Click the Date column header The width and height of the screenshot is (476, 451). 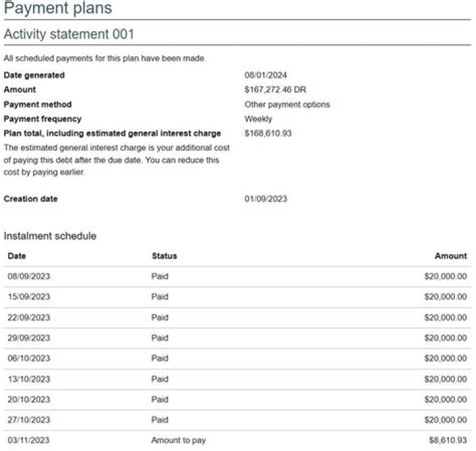click(x=17, y=256)
